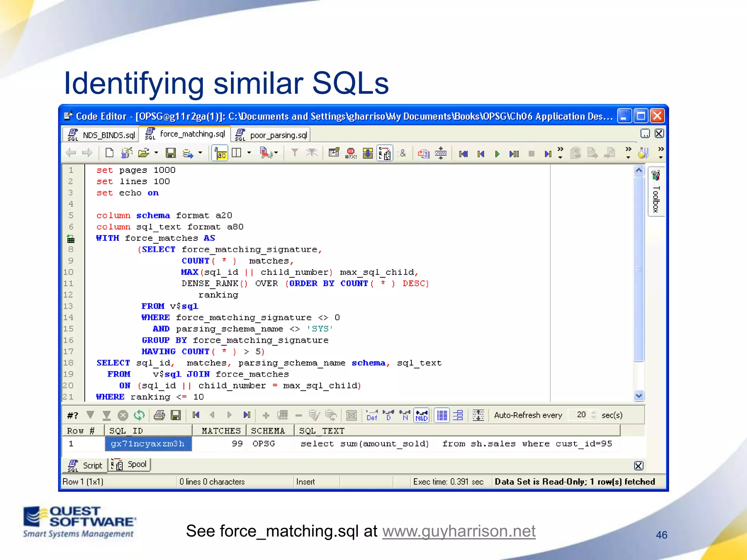Click the next record arrow in grid toolbar
The image size is (747, 560).
click(x=229, y=415)
